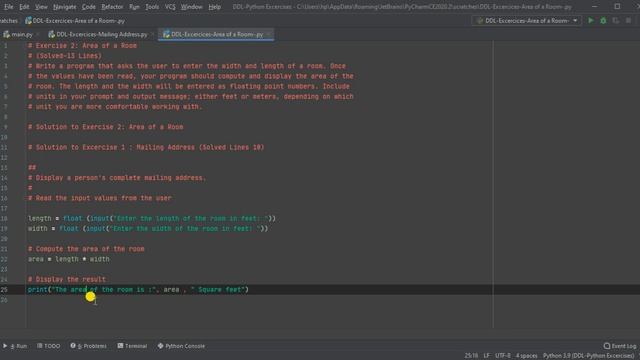Click the '4 spaces' indent setting

[527, 356]
